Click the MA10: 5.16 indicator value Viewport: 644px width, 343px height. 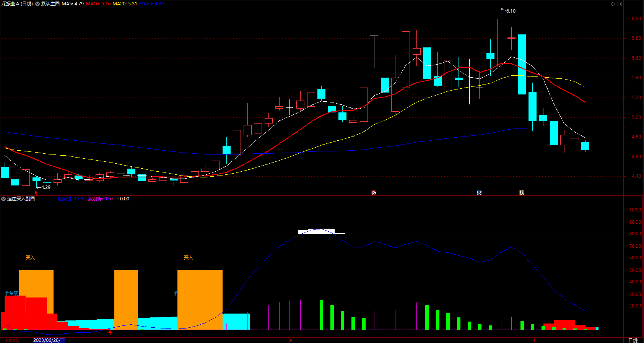click(x=98, y=4)
